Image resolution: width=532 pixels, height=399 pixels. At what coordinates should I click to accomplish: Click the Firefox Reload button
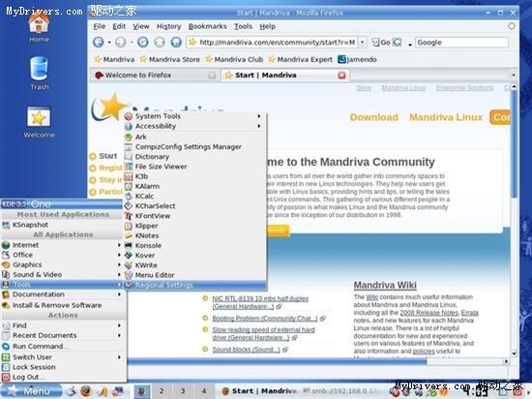(x=143, y=42)
